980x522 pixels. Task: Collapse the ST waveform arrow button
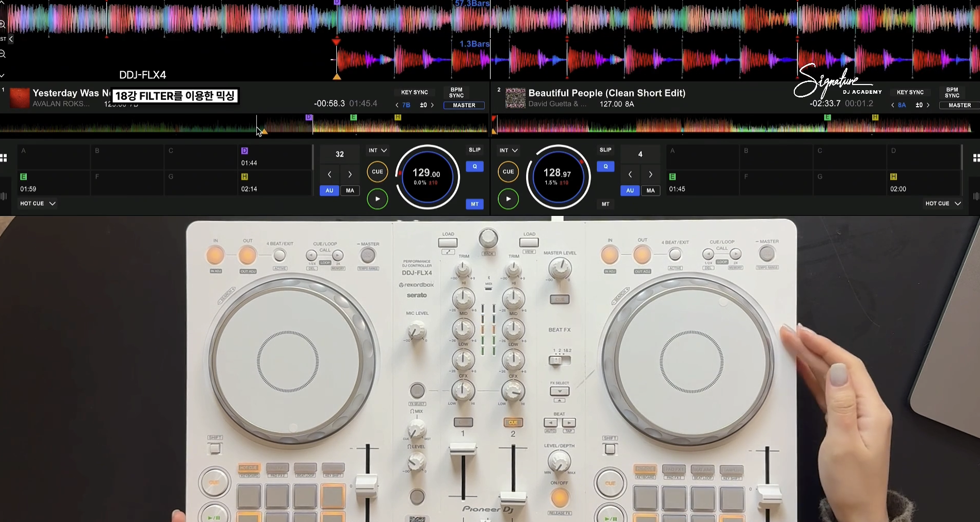(11, 39)
